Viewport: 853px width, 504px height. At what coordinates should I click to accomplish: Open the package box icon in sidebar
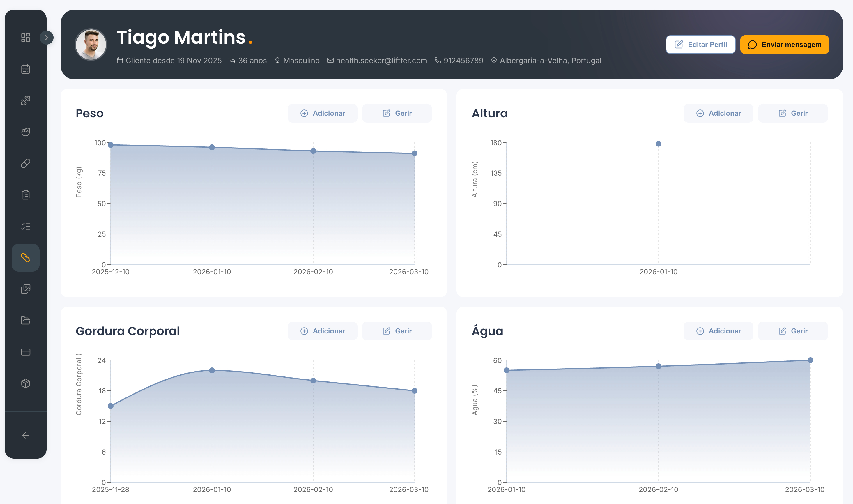(25, 383)
